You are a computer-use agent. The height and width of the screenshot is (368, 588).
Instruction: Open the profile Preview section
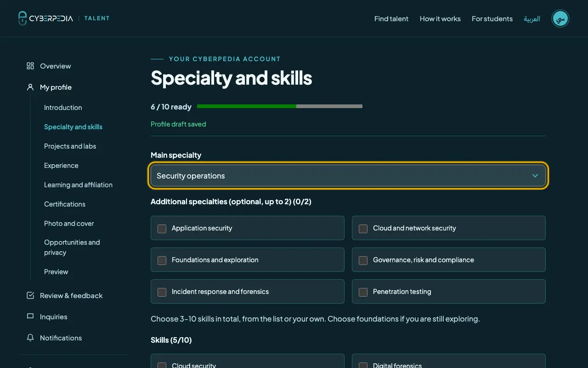point(56,272)
